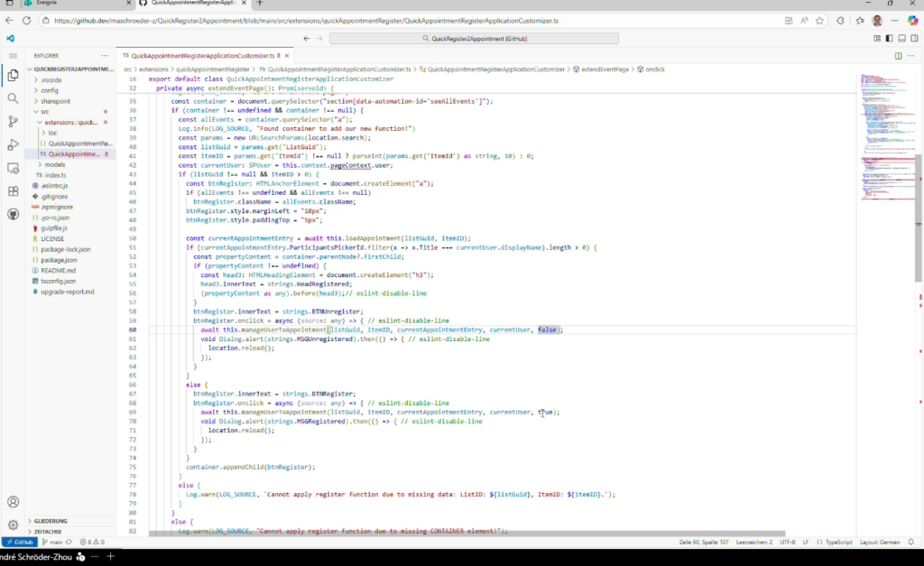Open the Source Control view
The width and height of the screenshot is (924, 566).
point(13,121)
